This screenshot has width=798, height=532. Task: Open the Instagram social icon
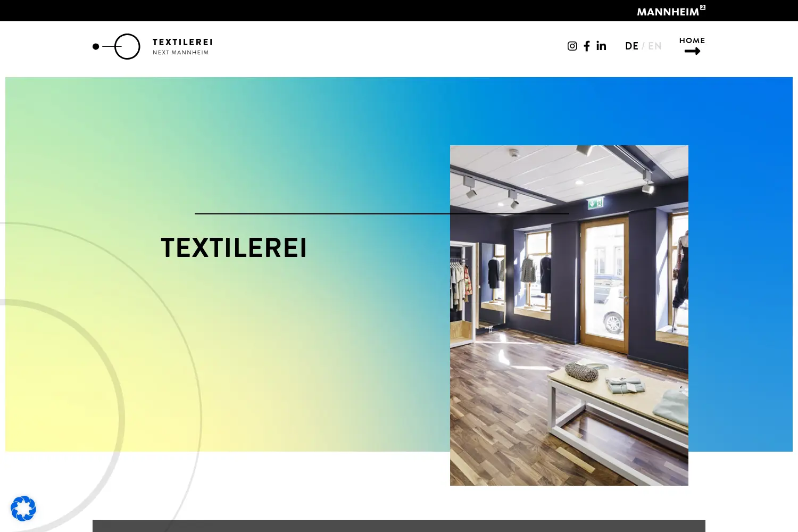coord(572,46)
